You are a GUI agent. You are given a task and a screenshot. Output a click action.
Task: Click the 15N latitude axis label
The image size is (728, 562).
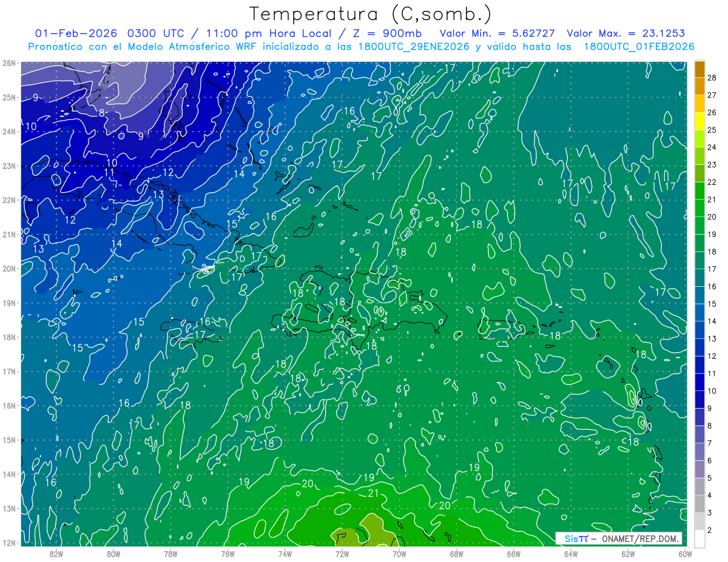click(8, 440)
